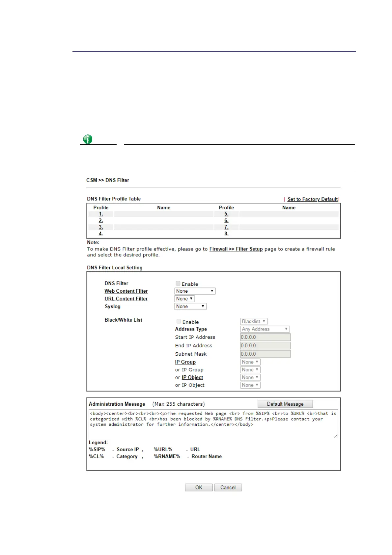This screenshot has width=392, height=555.
Task: Click the '%URL%' legend entry
Action: point(163,450)
